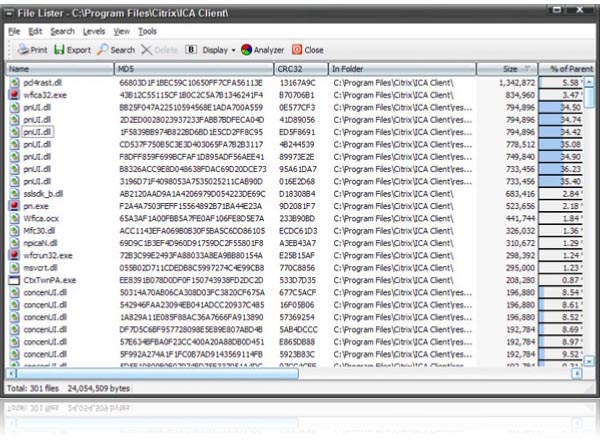Click the red Close toolbar icon

click(x=297, y=49)
